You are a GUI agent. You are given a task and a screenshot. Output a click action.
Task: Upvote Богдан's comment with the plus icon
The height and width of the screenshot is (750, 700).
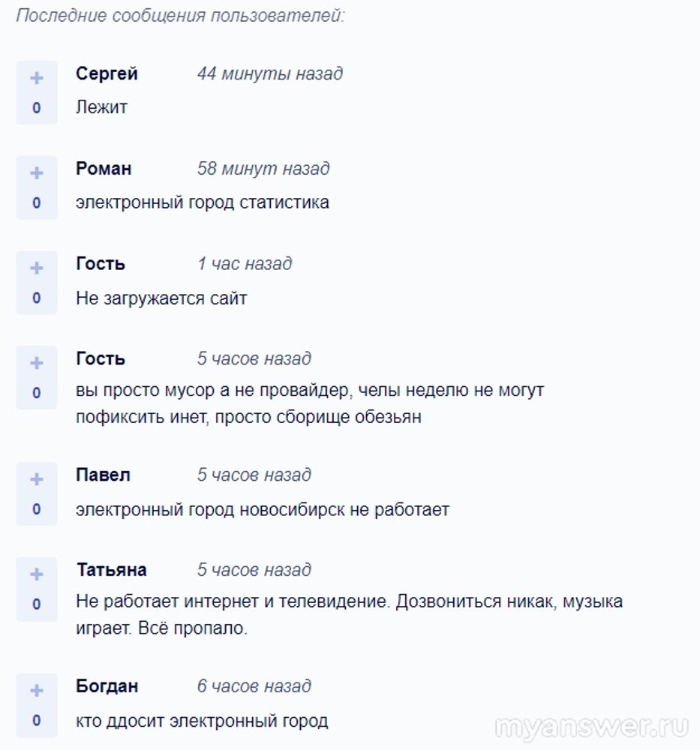point(37,691)
